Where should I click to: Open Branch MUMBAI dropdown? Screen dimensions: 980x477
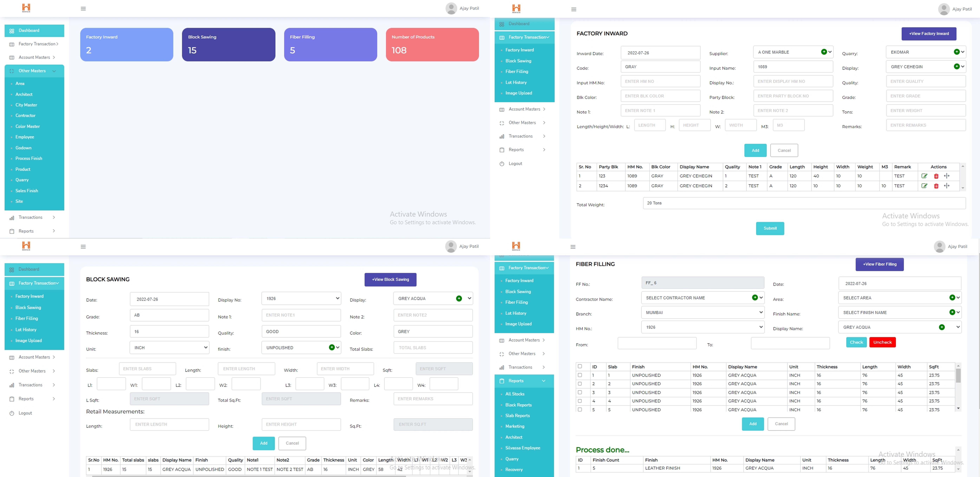pyautogui.click(x=702, y=312)
